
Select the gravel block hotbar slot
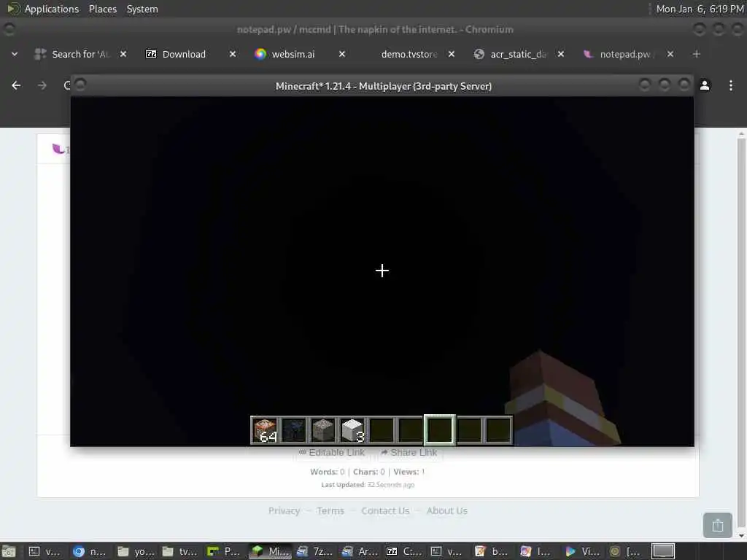(323, 430)
